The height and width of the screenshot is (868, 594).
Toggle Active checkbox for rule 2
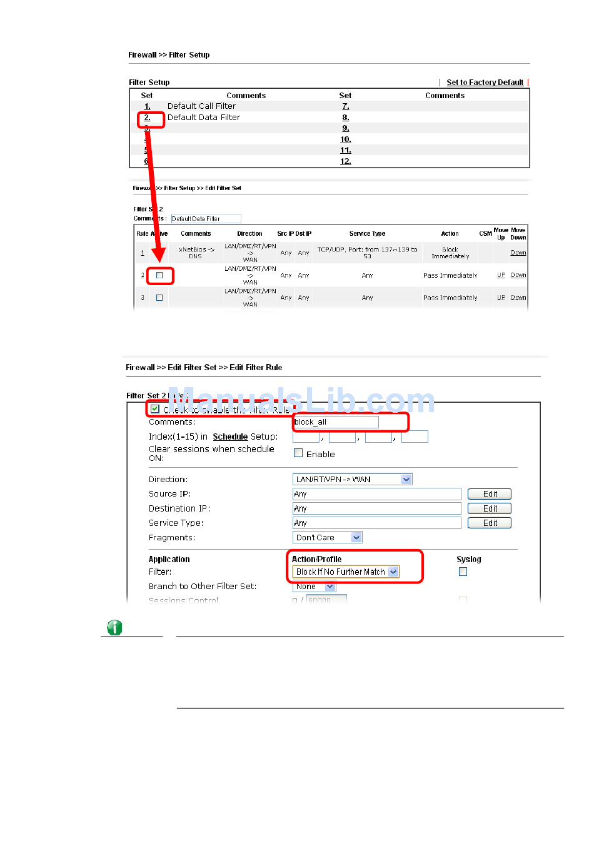coord(159,275)
